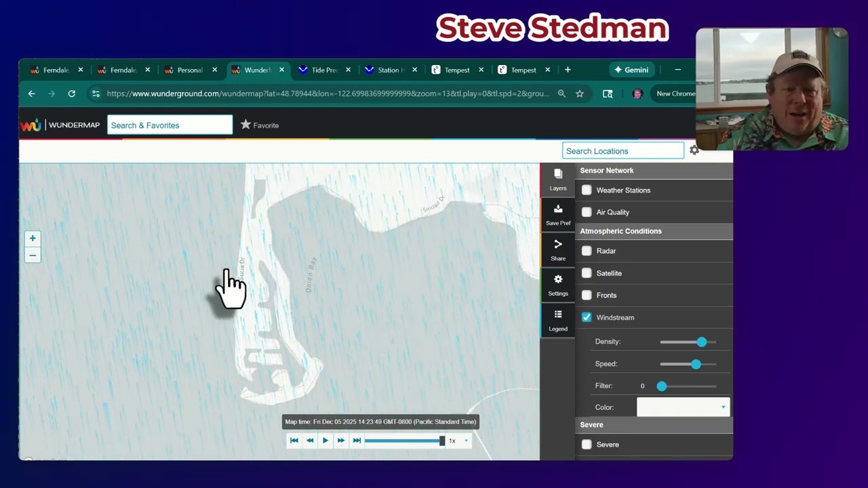Open Google Lens search icon in toolbar
This screenshot has width=868, height=488.
pyautogui.click(x=608, y=94)
